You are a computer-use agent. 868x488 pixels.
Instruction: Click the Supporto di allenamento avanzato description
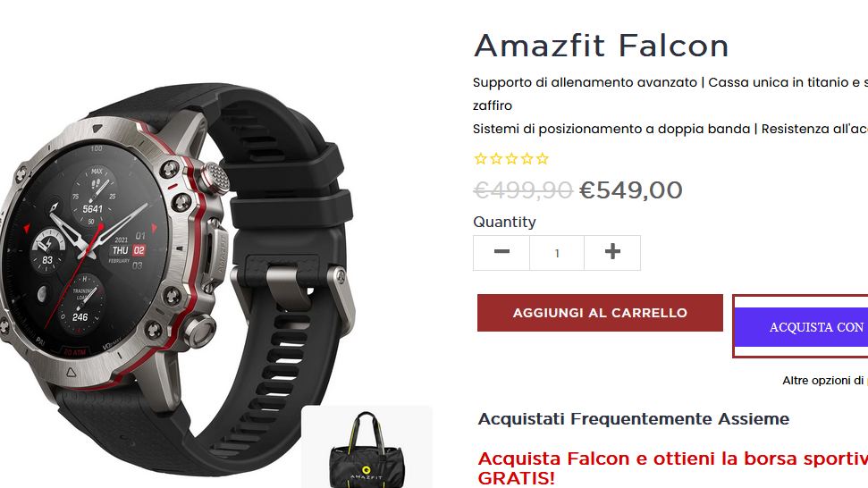coord(586,82)
